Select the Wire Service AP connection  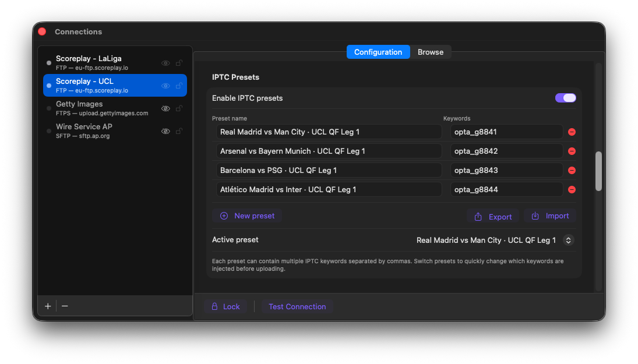(x=115, y=131)
